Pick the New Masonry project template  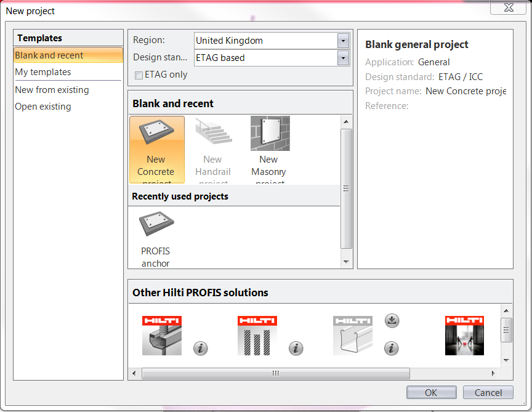click(x=270, y=150)
